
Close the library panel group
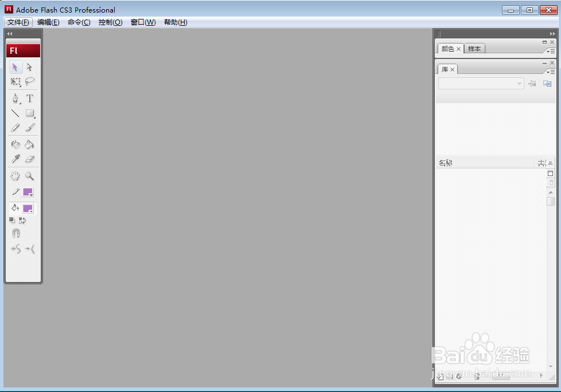click(x=552, y=63)
